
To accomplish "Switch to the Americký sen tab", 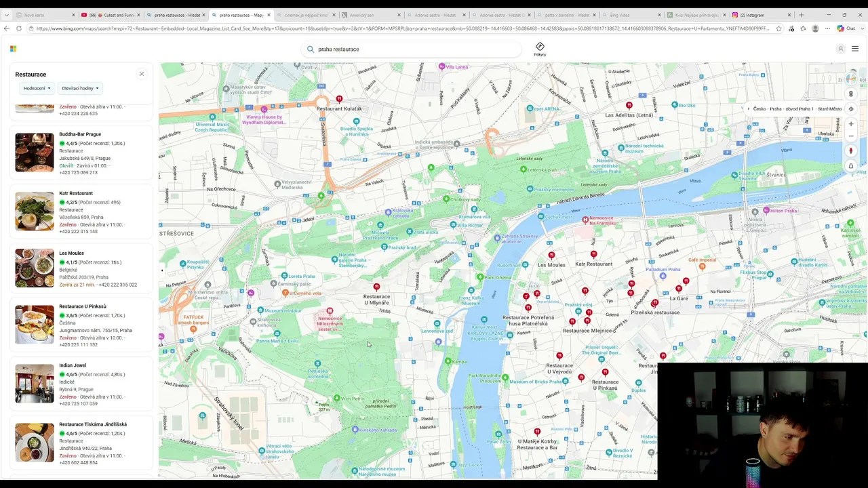I will pos(372,15).
